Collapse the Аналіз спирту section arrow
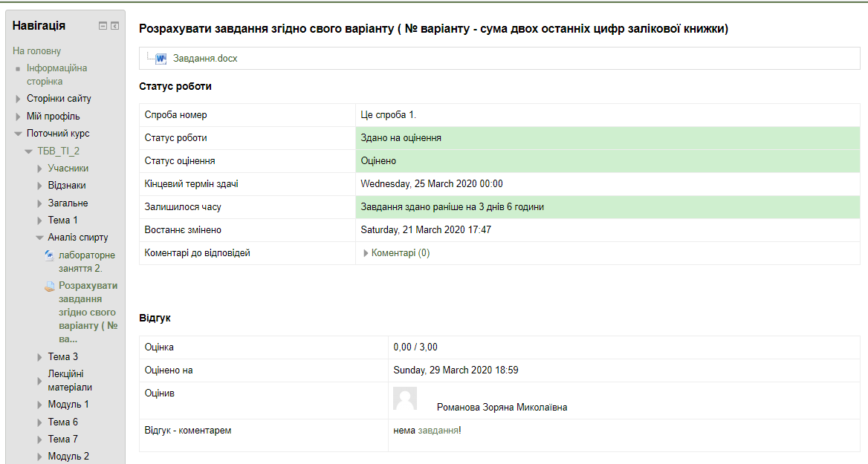This screenshot has height=464, width=868. [40, 238]
